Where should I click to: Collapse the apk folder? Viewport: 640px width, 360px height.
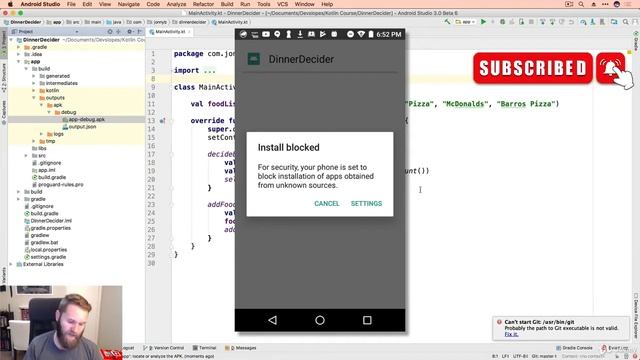pyautogui.click(x=41, y=105)
